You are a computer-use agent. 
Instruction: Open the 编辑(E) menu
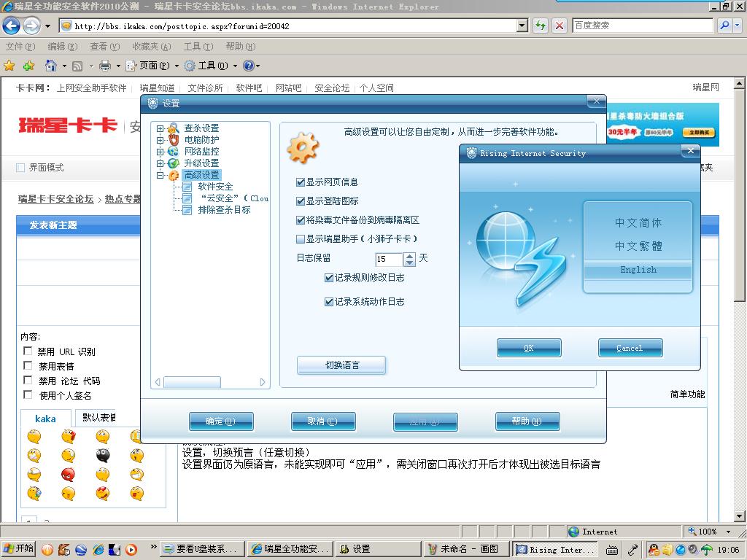coord(63,47)
